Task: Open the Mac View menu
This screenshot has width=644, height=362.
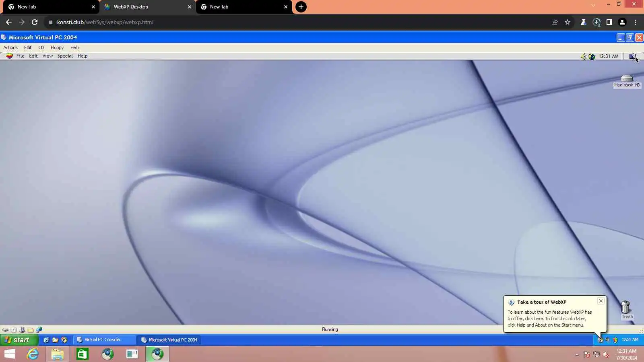Action: point(47,56)
